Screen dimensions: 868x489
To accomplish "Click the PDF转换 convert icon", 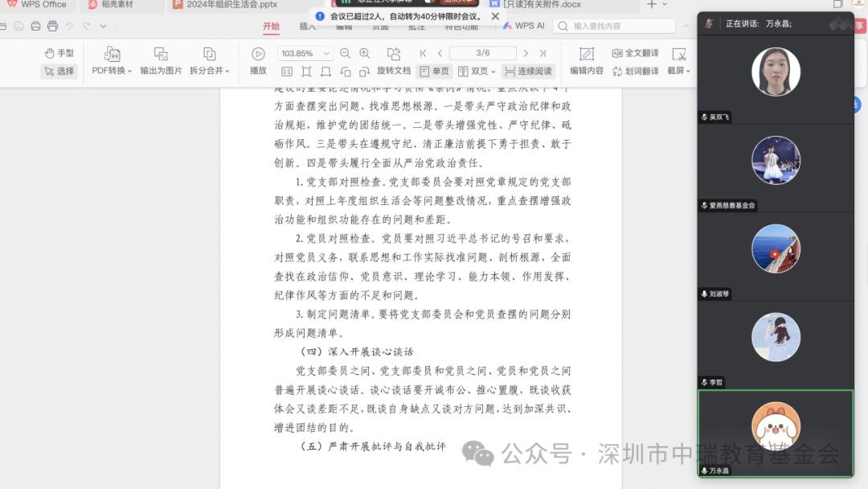I will tap(113, 54).
